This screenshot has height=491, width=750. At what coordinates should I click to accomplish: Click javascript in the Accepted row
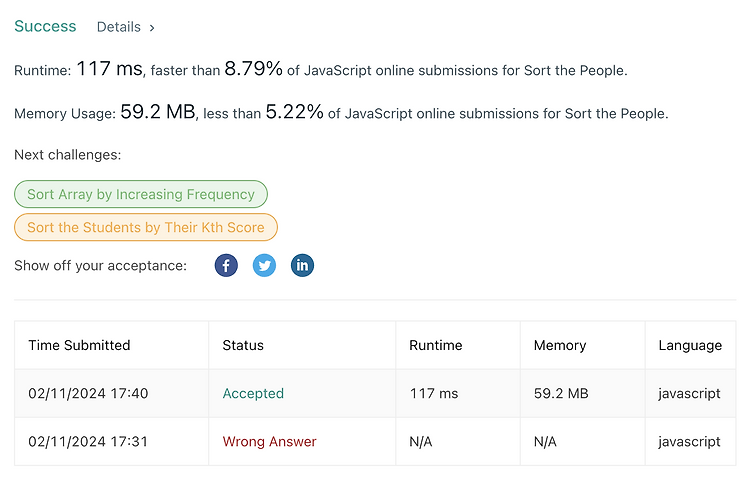(x=689, y=393)
